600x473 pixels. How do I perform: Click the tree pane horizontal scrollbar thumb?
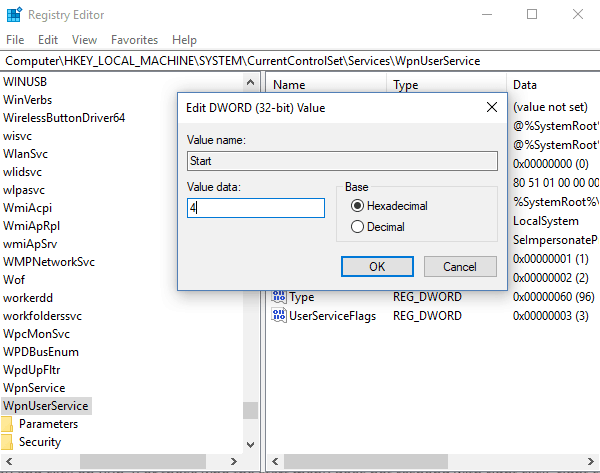click(x=143, y=461)
